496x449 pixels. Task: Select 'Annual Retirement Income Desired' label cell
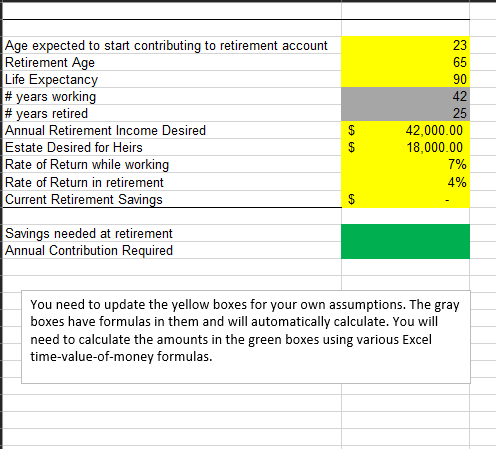172,130
